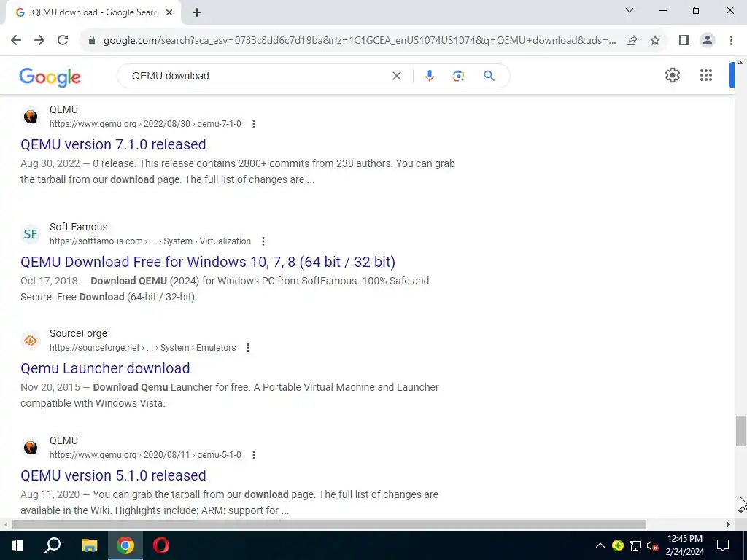Click the www.qemu.org 2020/08/11 breadcrumb

145,455
